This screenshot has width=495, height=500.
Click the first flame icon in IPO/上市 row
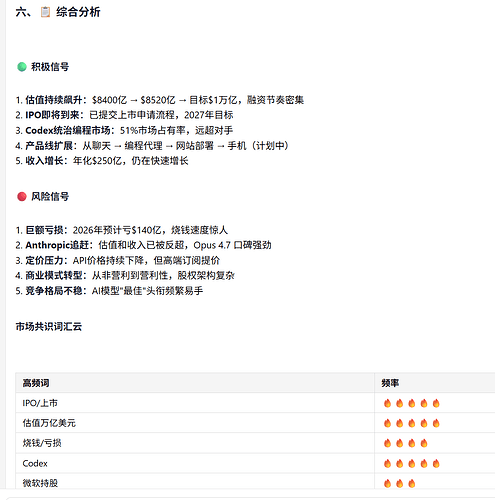pos(387,403)
